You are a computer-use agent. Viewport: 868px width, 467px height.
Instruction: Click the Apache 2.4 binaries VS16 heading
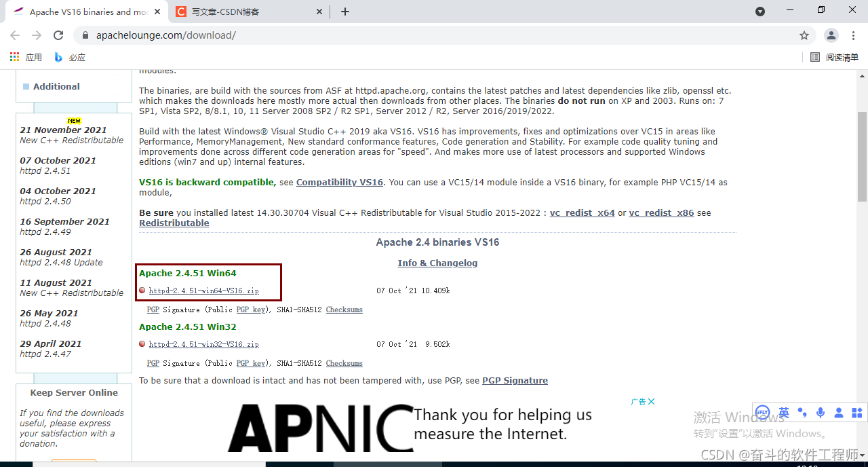point(437,242)
